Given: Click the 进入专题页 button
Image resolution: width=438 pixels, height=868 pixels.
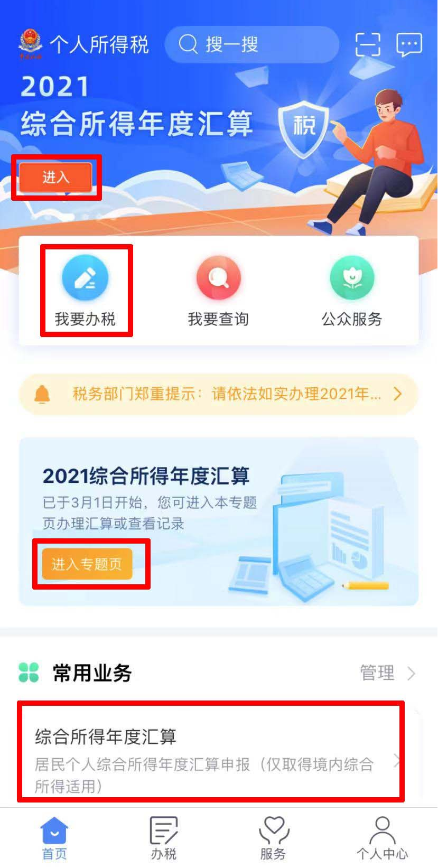Looking at the screenshot, I should 87,564.
